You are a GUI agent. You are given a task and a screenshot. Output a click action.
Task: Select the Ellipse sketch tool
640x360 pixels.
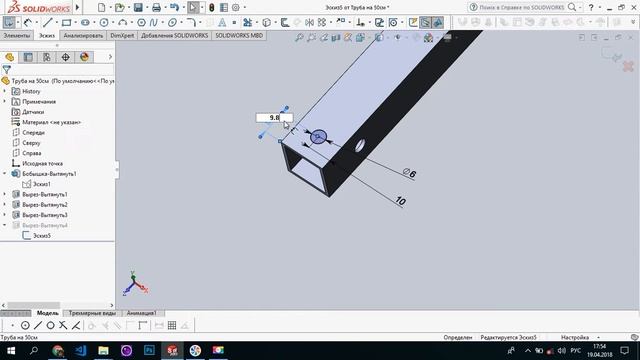[172, 22]
